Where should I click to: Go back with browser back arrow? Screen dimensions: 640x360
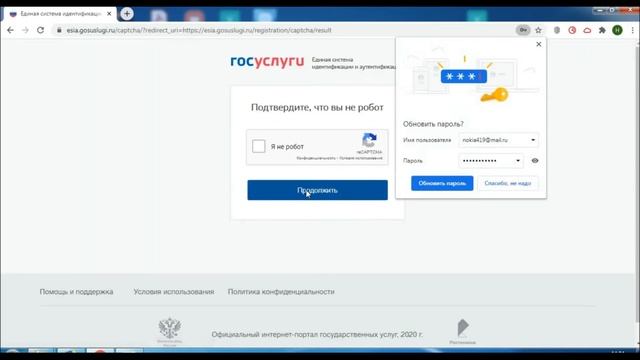(x=10, y=30)
